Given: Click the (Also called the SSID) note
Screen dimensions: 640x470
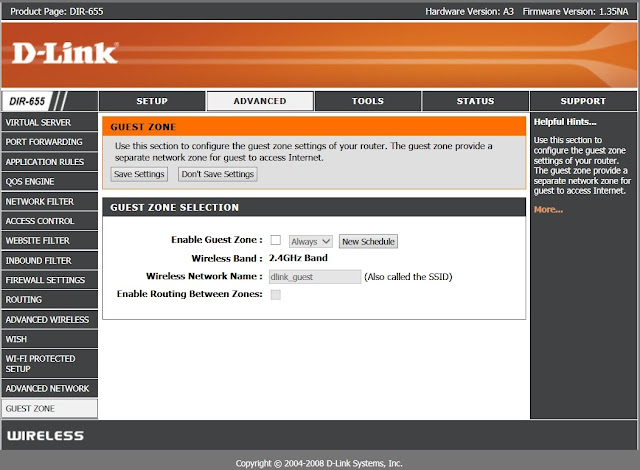Looking at the screenshot, I should pos(408,277).
